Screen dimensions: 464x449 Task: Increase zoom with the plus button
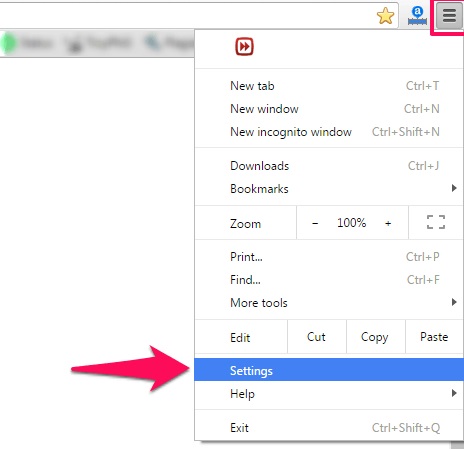[388, 223]
